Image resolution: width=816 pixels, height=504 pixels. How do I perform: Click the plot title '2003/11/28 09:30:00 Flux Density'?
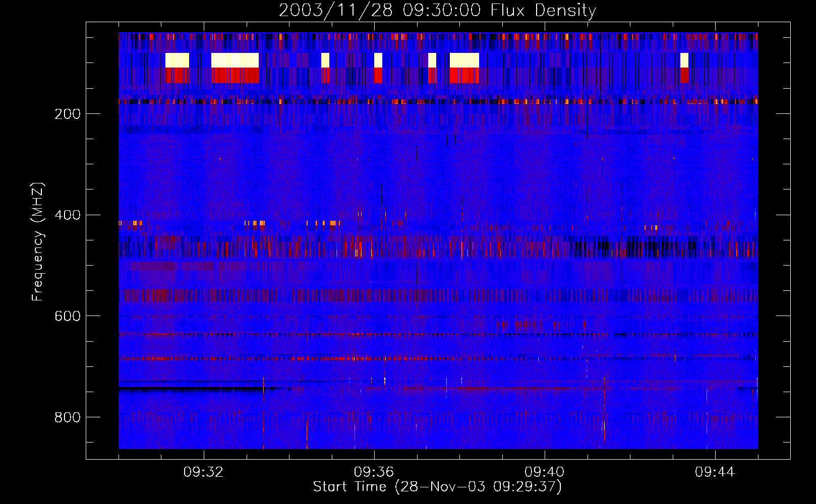pyautogui.click(x=438, y=10)
